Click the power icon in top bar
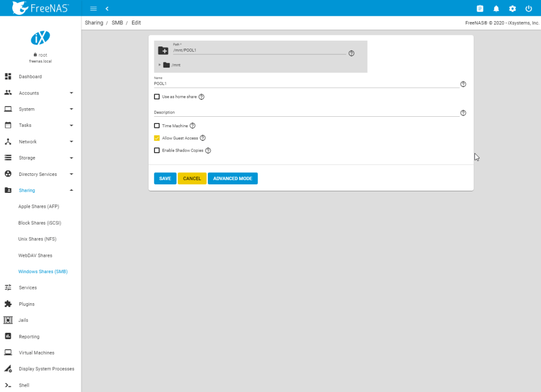 [528, 8]
